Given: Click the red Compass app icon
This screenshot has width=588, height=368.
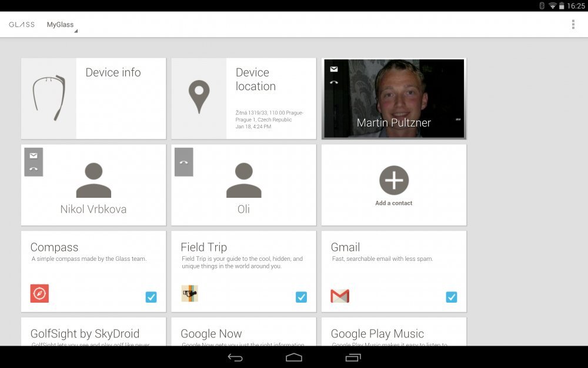Looking at the screenshot, I should point(39,293).
